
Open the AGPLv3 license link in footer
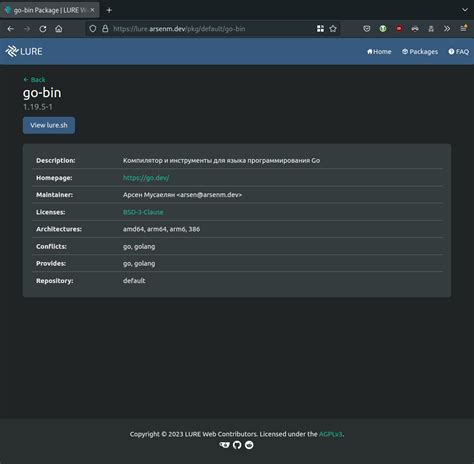[x=331, y=434]
